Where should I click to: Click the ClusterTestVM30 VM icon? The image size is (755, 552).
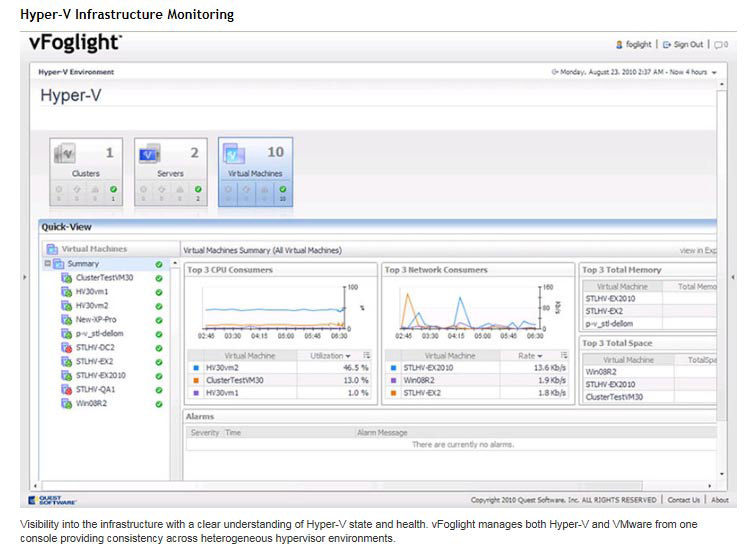tap(66, 278)
